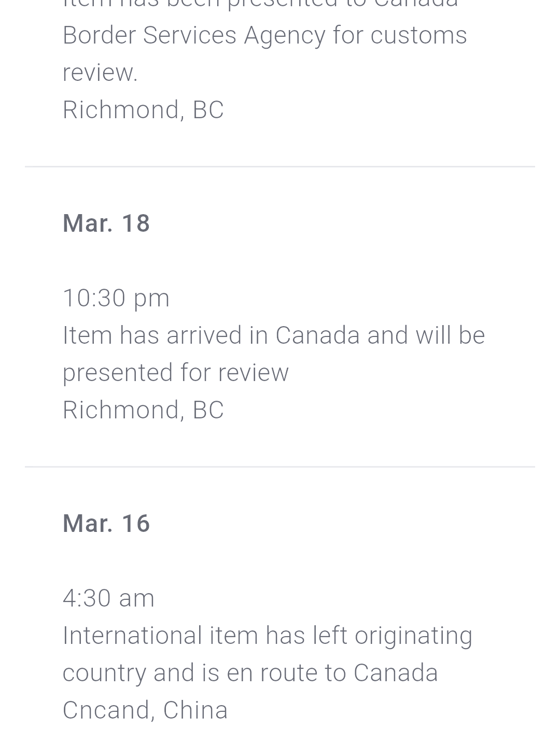Tap partially visible top line about Canada
The width and height of the screenshot is (560, 731).
coord(260,4)
